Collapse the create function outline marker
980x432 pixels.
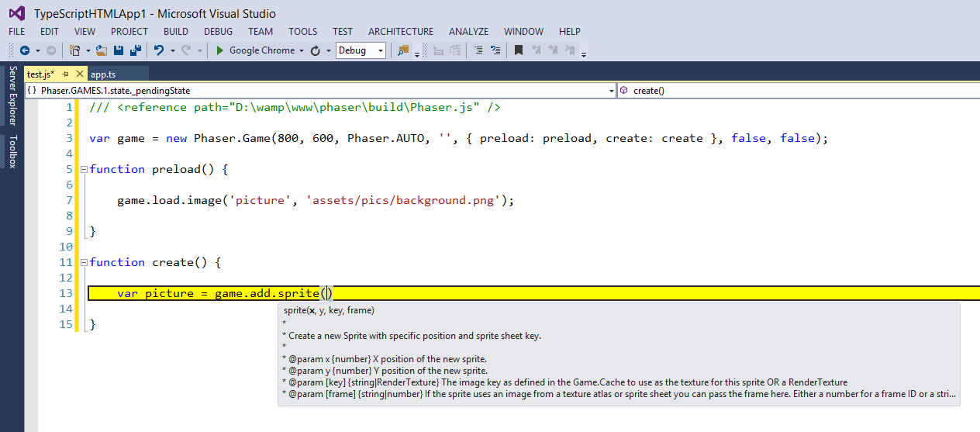click(84, 262)
